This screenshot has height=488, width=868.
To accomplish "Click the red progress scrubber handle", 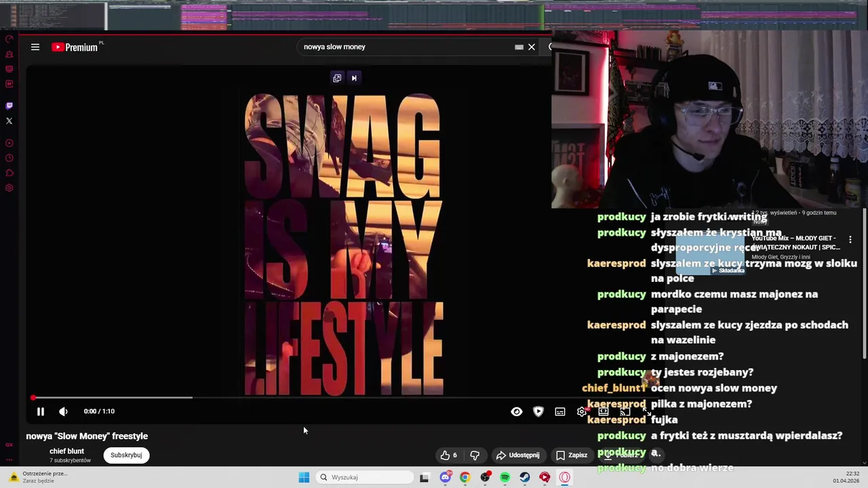I will pos(33,398).
